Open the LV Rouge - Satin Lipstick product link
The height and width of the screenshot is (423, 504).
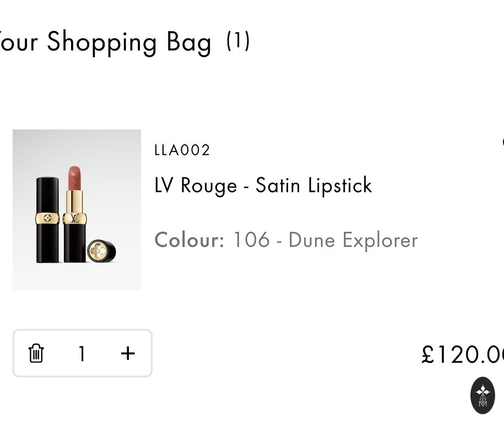coord(263,186)
